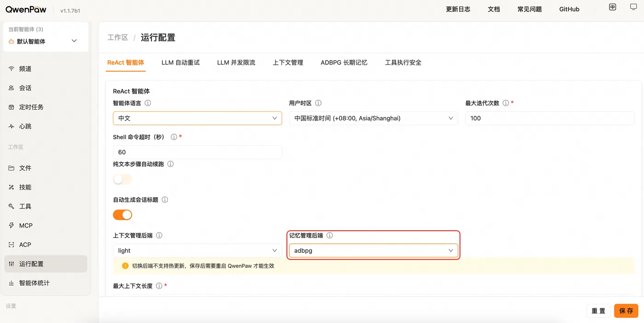Click the monitor theme icon at top right
Image resolution: width=644 pixels, height=323 pixels.
tap(633, 7)
